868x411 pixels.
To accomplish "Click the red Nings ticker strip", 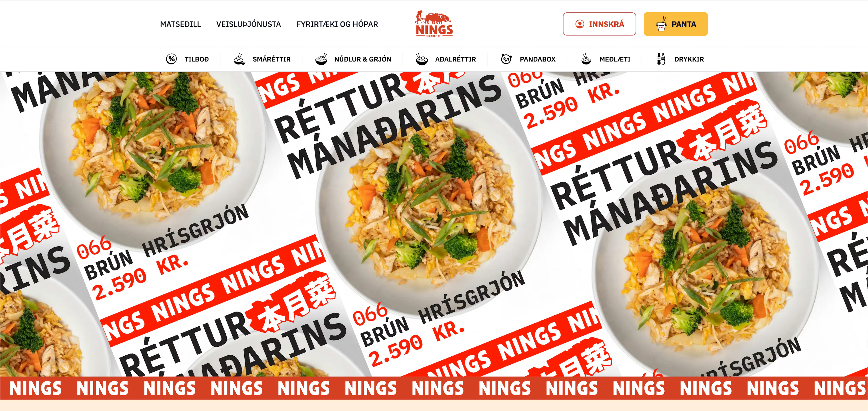I will (x=434, y=388).
